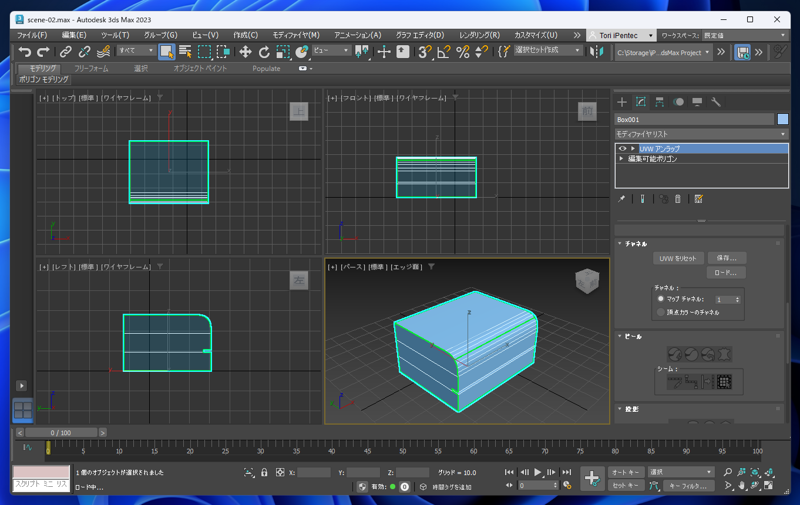Activate the Select and Rotate tool
The width and height of the screenshot is (800, 505).
pos(264,52)
